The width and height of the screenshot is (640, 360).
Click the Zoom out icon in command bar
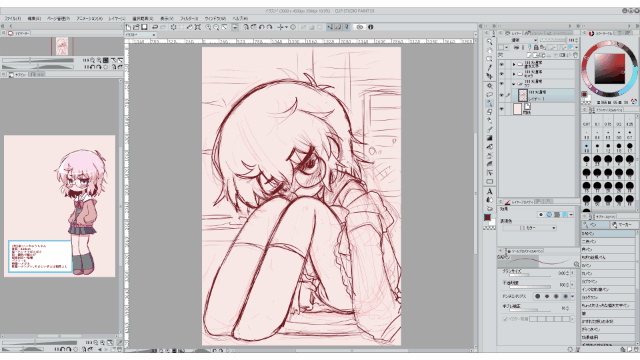[216, 27]
